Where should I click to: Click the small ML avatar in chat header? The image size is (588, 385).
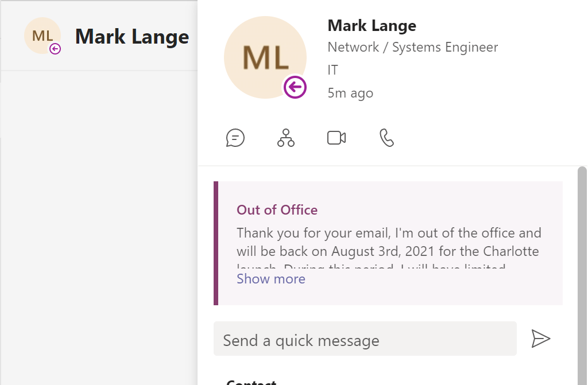click(x=42, y=36)
